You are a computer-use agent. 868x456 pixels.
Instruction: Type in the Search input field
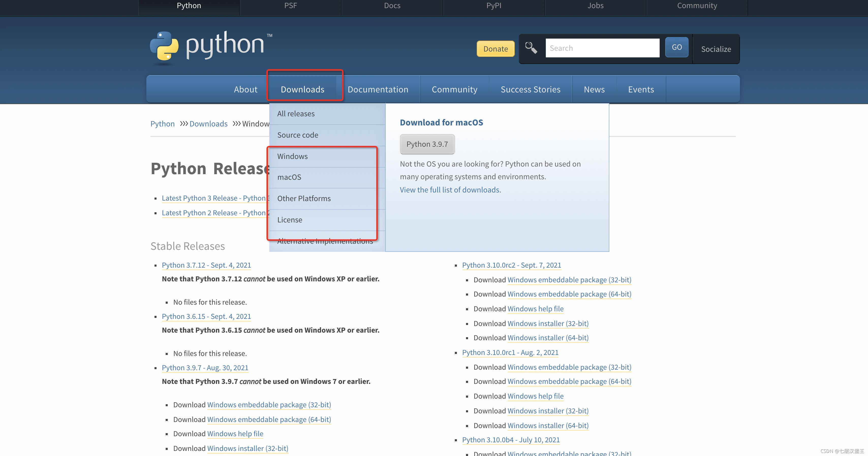(x=602, y=48)
